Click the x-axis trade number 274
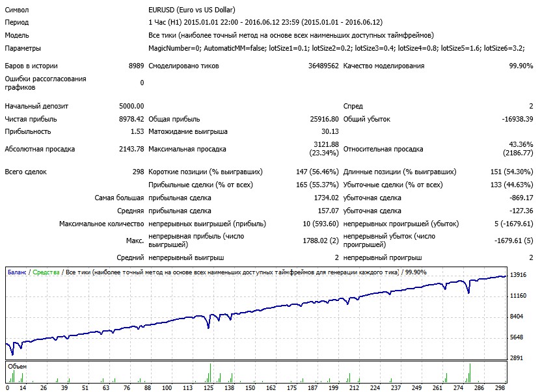540x392 pixels. coord(459,388)
